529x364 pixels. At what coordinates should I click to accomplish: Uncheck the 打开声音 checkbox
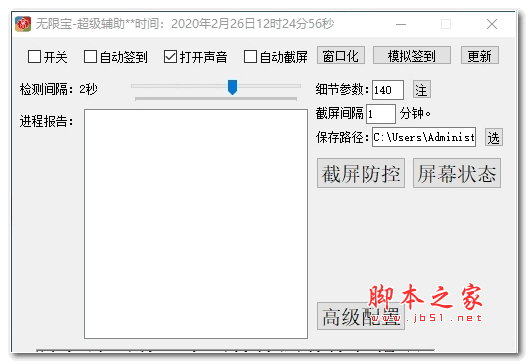pyautogui.click(x=170, y=57)
